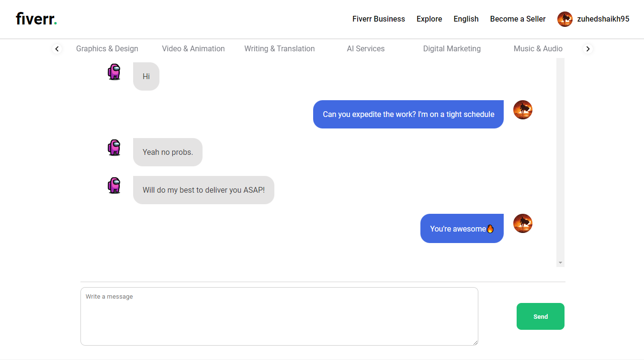
Task: Send the message with the Send button
Action: click(x=541, y=316)
